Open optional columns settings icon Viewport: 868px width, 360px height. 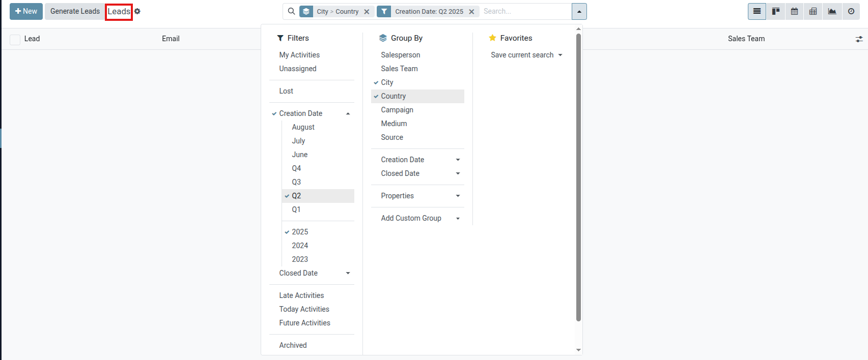click(x=859, y=39)
